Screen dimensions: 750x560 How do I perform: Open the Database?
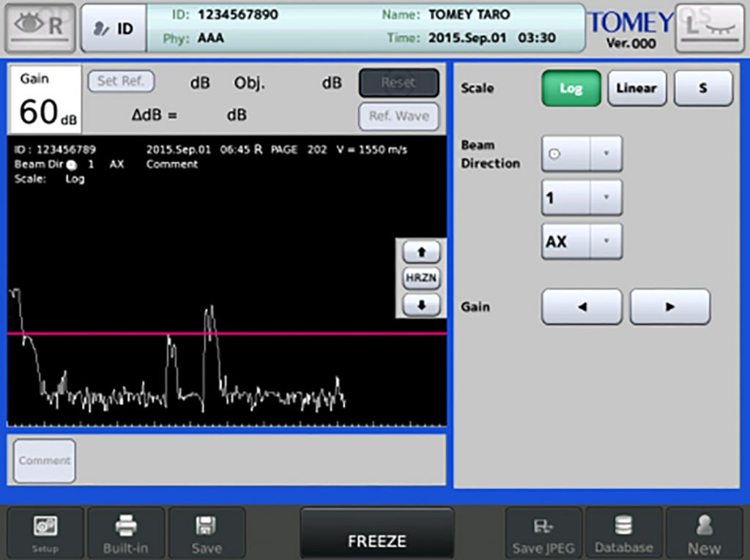click(x=624, y=534)
